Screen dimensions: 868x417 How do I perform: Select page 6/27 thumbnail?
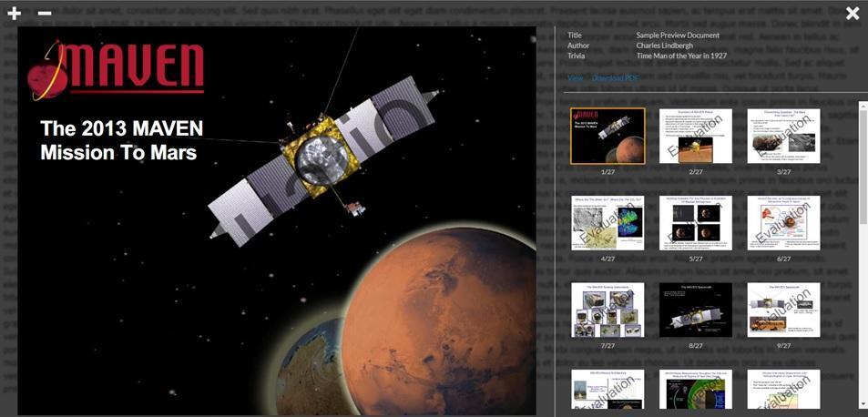(783, 223)
